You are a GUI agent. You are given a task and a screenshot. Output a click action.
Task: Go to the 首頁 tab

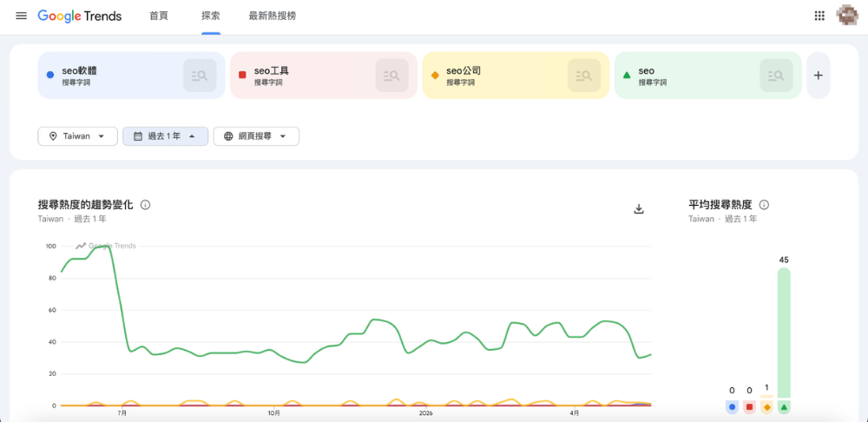[x=158, y=16]
